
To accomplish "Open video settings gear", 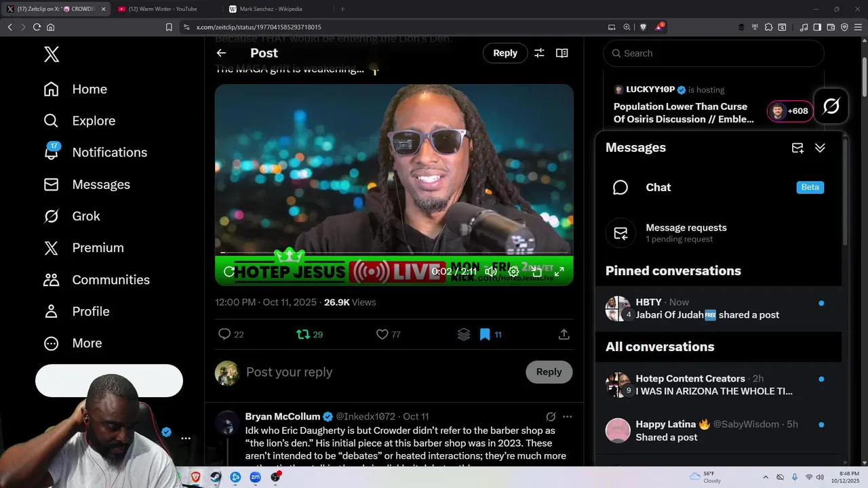I will pyautogui.click(x=514, y=272).
